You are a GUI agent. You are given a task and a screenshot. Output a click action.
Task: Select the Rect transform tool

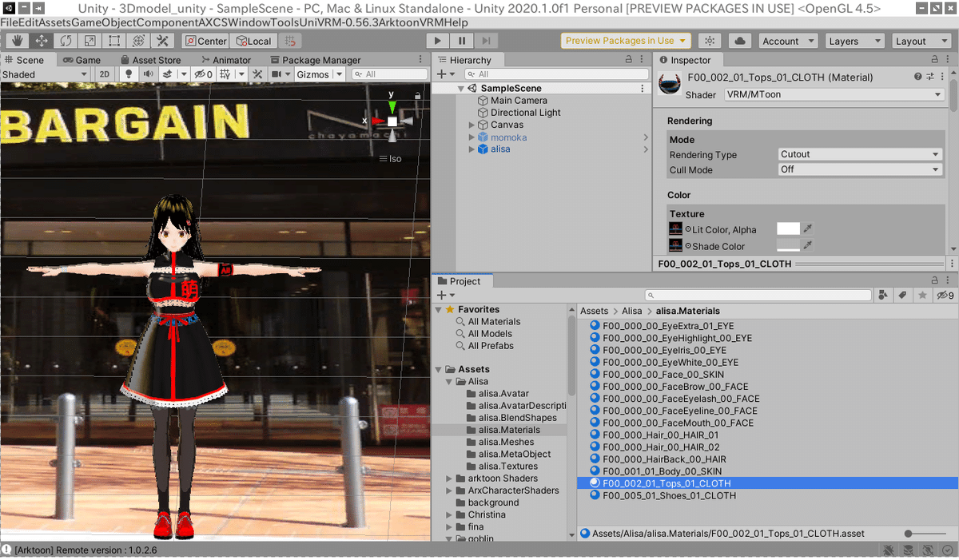tap(114, 41)
